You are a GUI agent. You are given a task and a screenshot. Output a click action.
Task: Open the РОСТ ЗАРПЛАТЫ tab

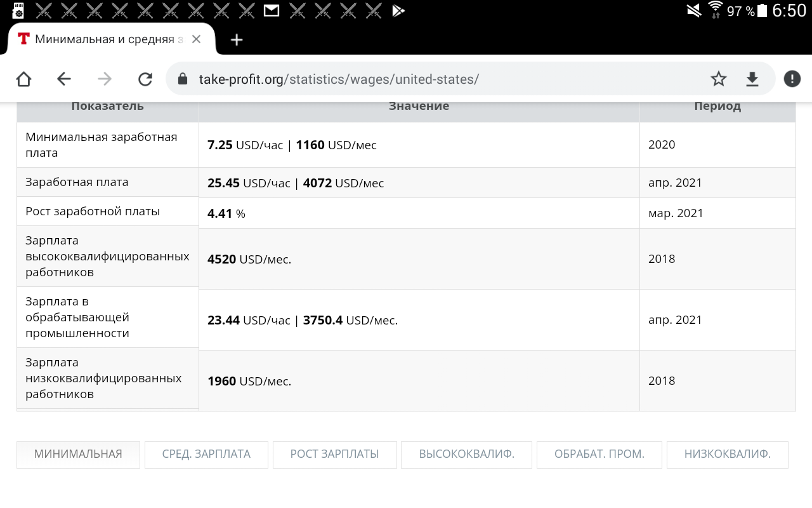[x=334, y=454]
